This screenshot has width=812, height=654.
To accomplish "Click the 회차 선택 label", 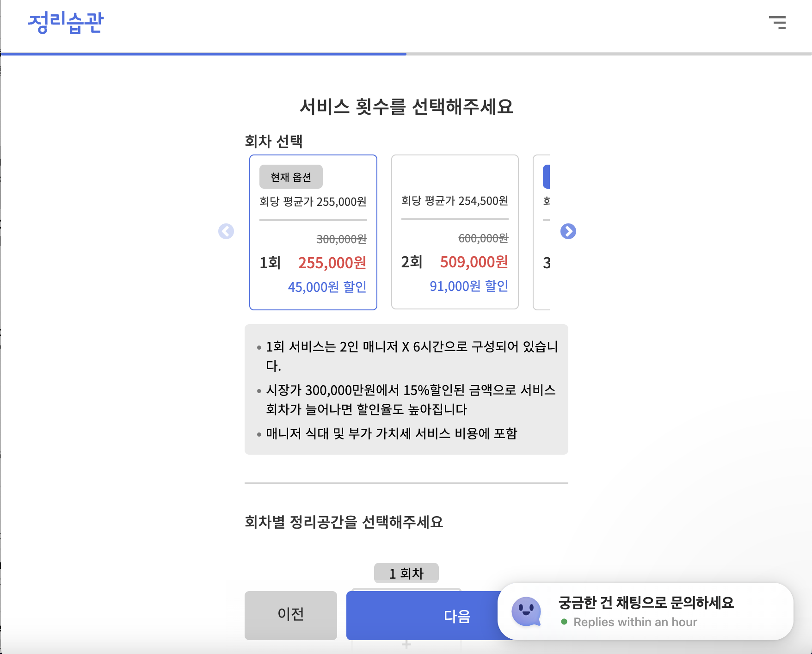I will (274, 141).
